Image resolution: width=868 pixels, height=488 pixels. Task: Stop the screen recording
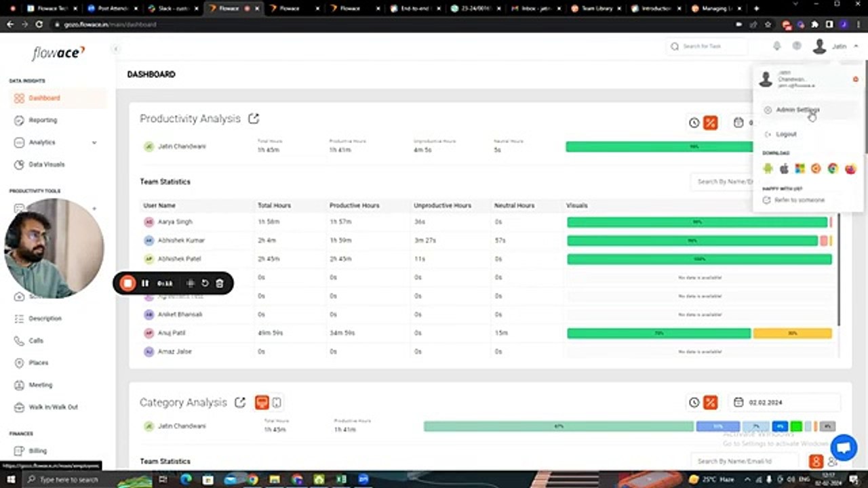(127, 283)
